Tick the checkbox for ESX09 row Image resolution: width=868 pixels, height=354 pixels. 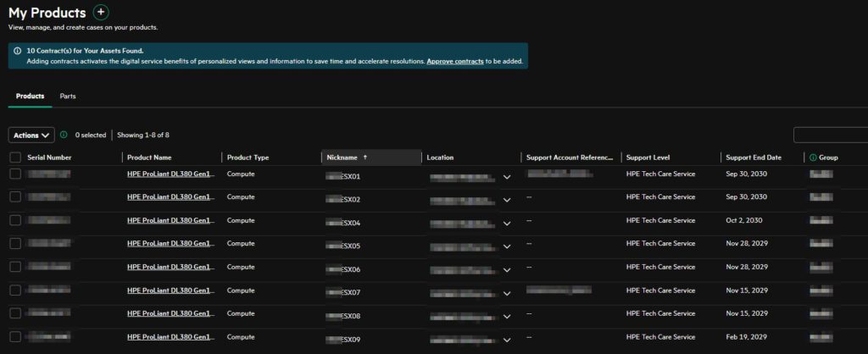tap(15, 336)
